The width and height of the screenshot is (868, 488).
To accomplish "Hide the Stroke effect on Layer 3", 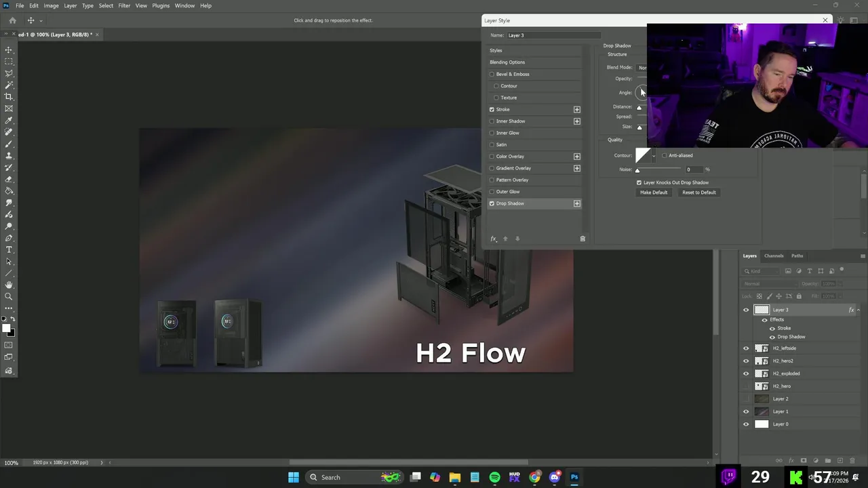I will 772,328.
